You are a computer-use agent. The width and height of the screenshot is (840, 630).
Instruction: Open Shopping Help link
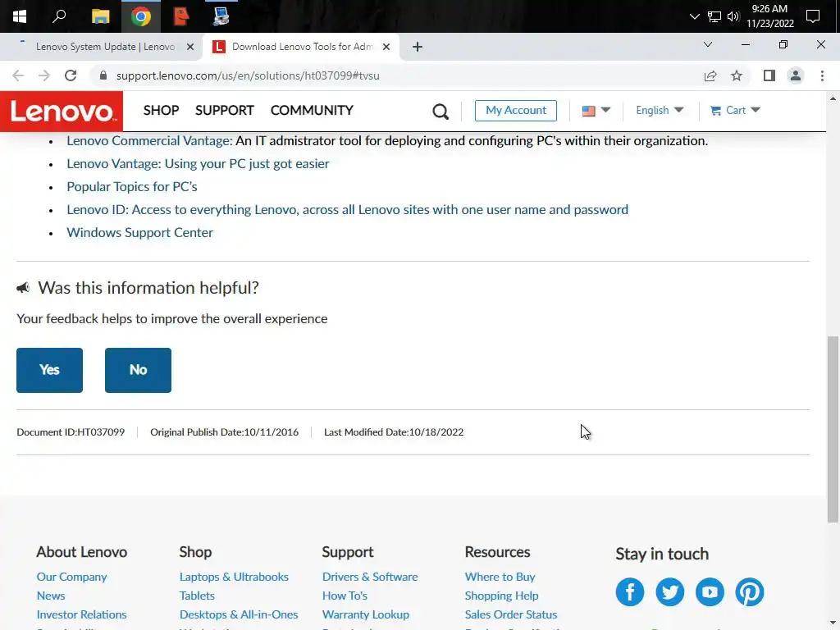pos(502,596)
